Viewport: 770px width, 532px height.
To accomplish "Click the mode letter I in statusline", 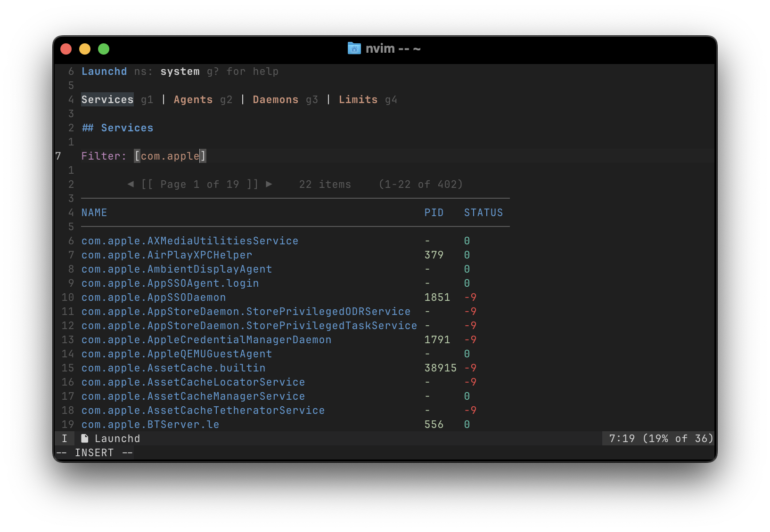I will [65, 438].
